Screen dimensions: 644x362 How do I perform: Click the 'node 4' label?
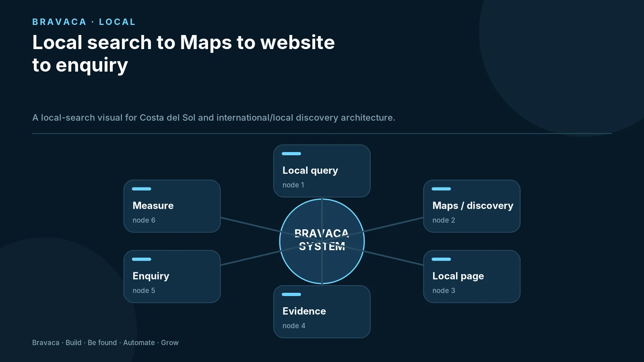pos(294,326)
